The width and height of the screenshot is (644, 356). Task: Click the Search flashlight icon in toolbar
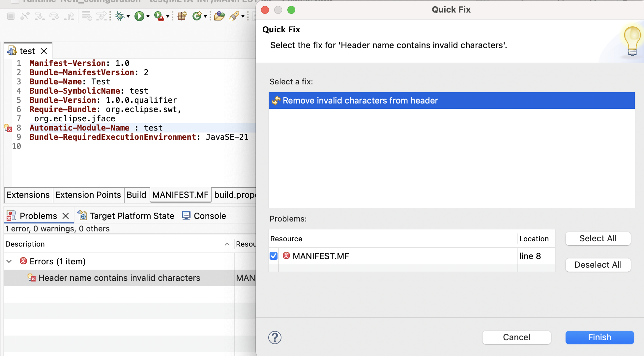tap(234, 16)
